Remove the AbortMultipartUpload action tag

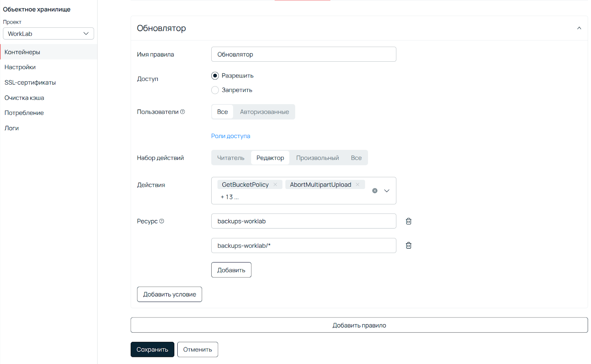[358, 185]
